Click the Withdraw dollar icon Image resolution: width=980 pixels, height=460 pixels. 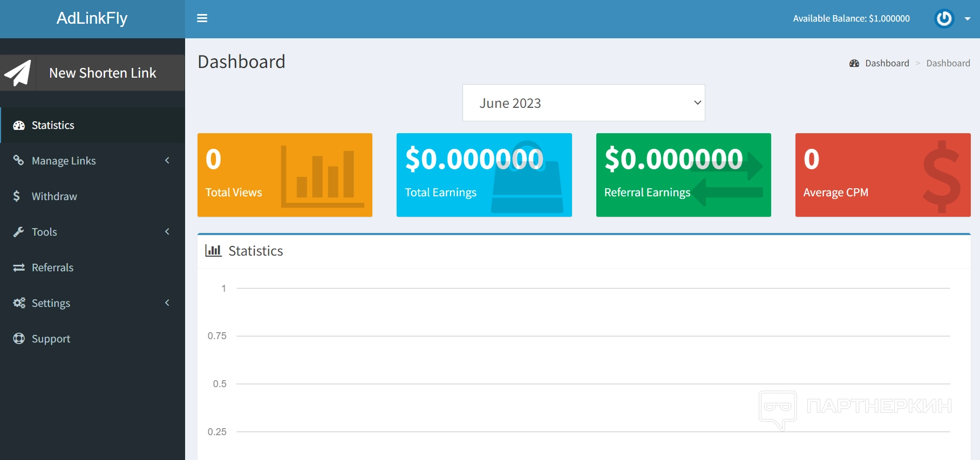(17, 196)
